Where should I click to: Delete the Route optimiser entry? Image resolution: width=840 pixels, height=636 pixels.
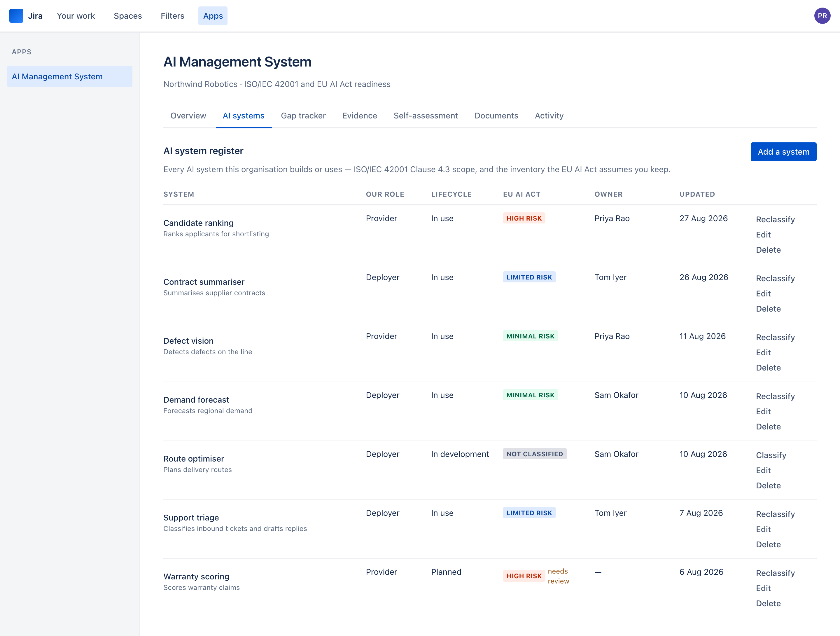[x=768, y=485]
